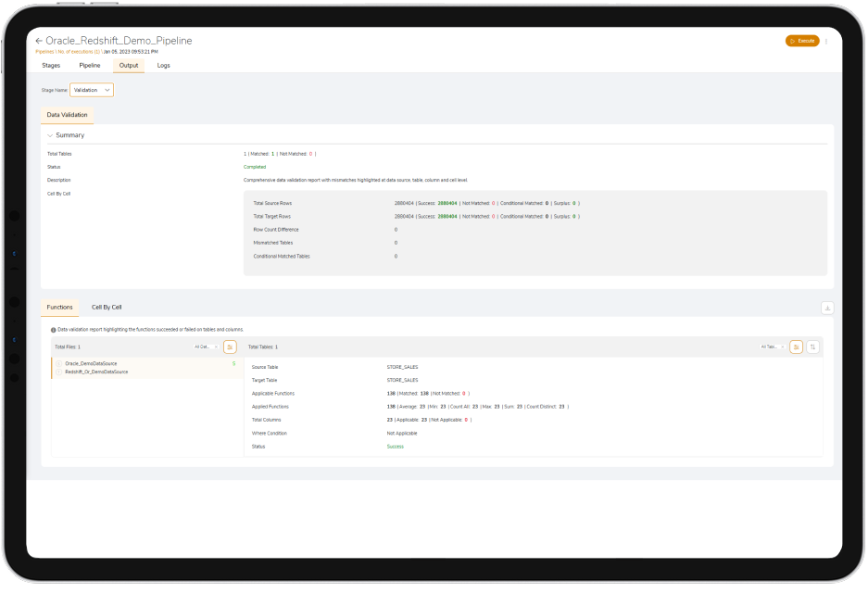Image resolution: width=868 pixels, height=593 pixels.
Task: Click the source icon beside Oracle_DemoDataSource
Action: pos(58,363)
